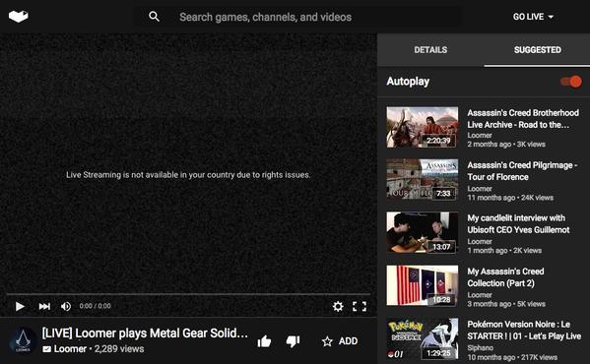Open the candlelit interview video thumbnail
This screenshot has height=364, width=590.
point(423,232)
